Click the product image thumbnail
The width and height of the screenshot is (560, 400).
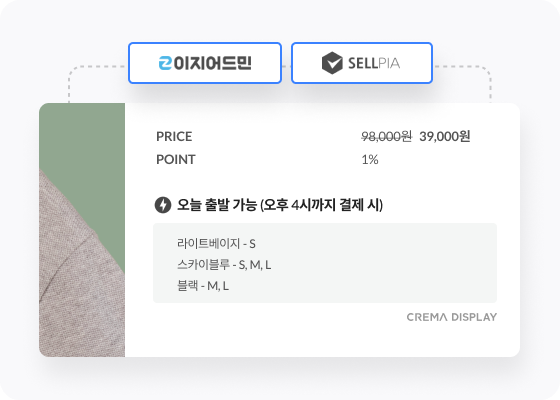(82, 230)
